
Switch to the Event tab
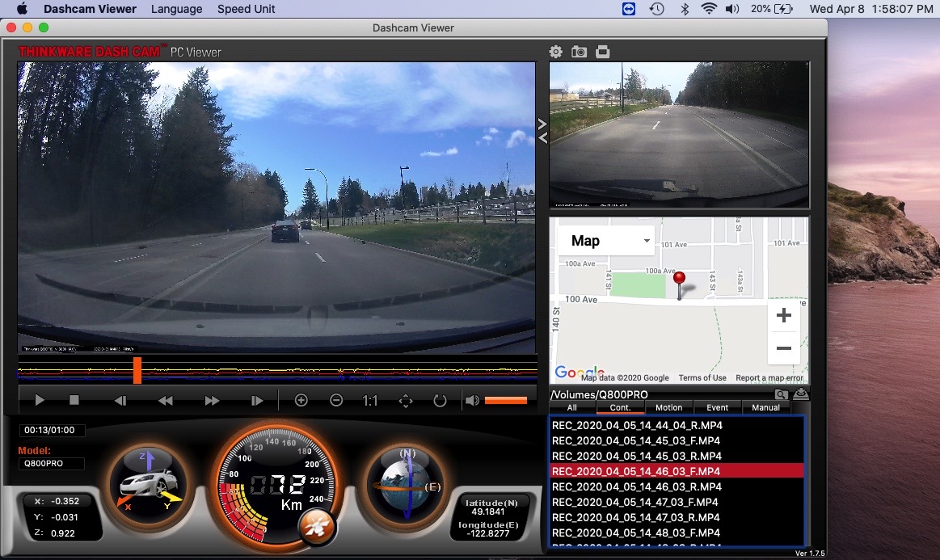(x=718, y=408)
